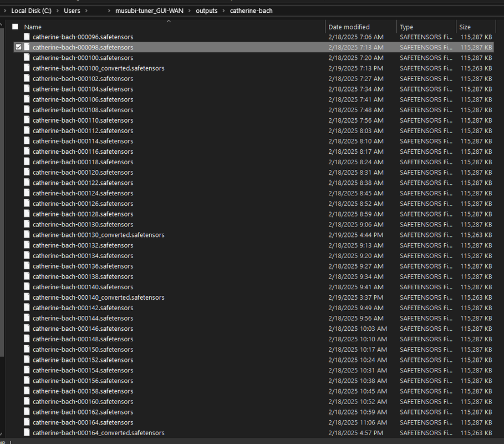The image size is (504, 444).
Task: Uncheck the catherine-bach-000098.safetensors checkbox
Action: coord(19,47)
